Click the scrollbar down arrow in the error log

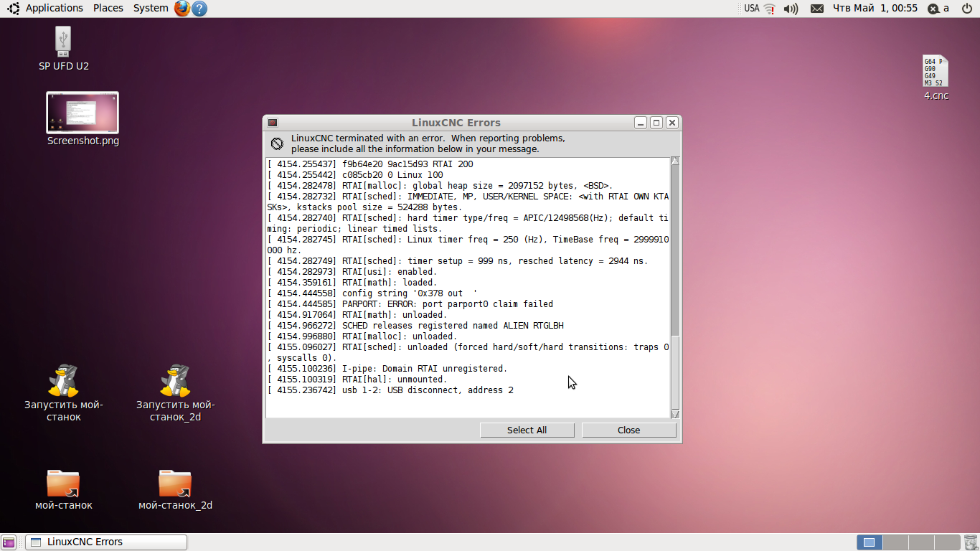pyautogui.click(x=675, y=414)
